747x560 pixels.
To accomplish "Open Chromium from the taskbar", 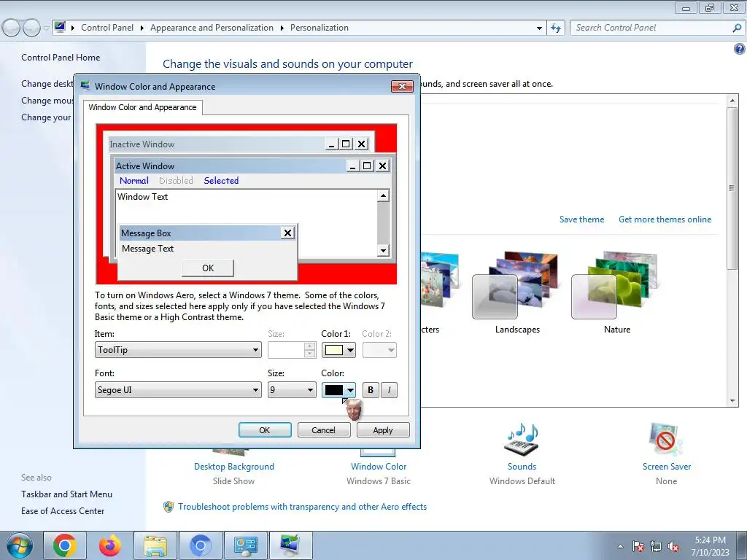I will click(x=201, y=545).
